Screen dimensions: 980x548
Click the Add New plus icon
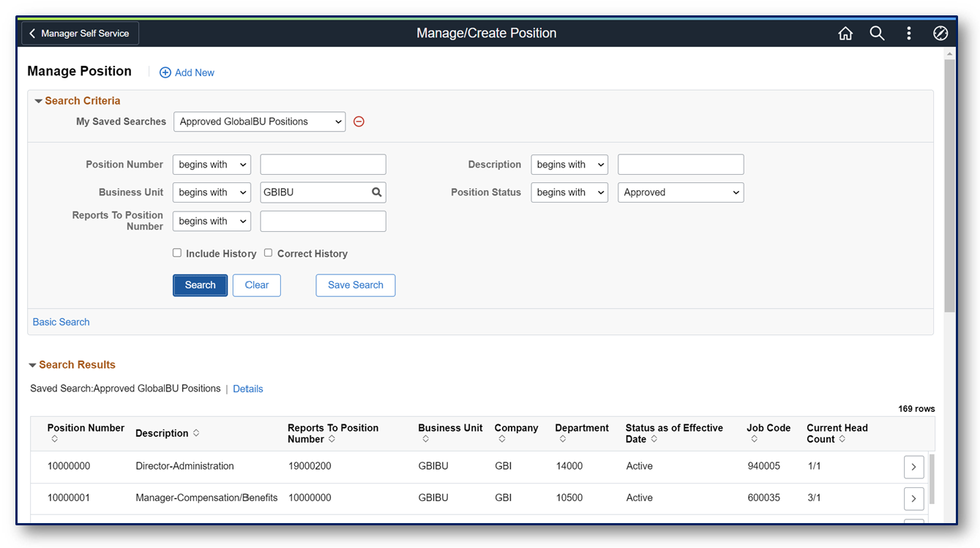tap(165, 72)
